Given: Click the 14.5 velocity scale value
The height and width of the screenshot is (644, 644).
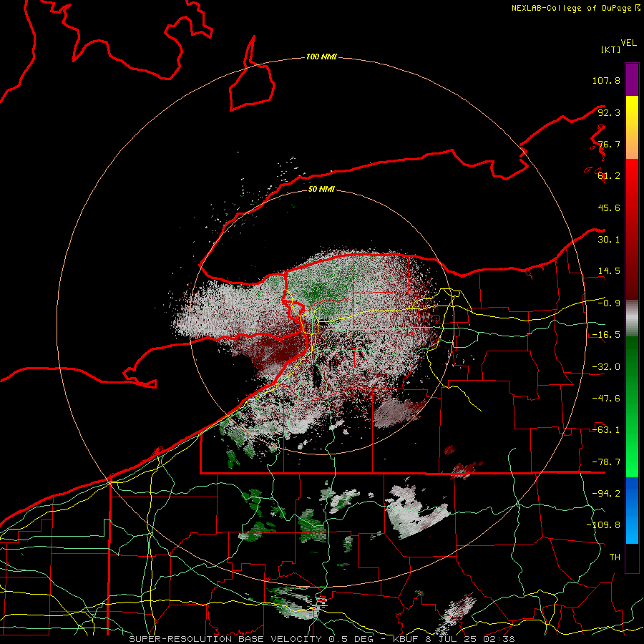Looking at the screenshot, I should pos(609,271).
